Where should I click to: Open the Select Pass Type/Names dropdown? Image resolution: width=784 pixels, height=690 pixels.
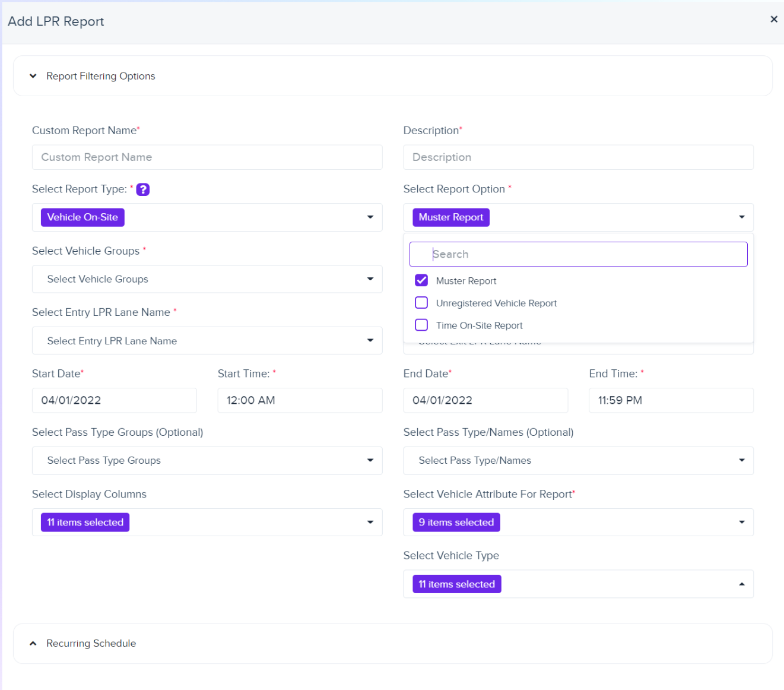point(741,460)
